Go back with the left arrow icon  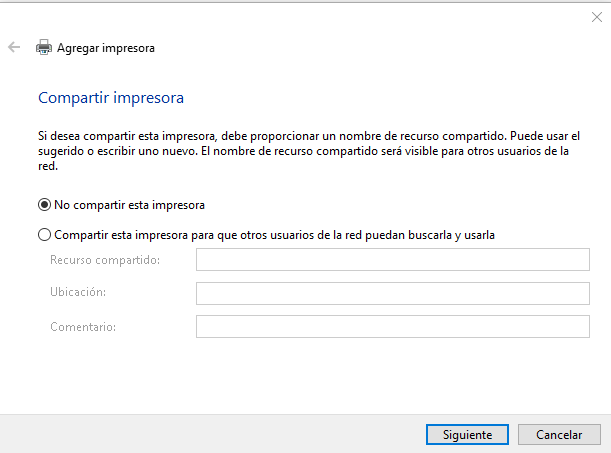[14, 48]
